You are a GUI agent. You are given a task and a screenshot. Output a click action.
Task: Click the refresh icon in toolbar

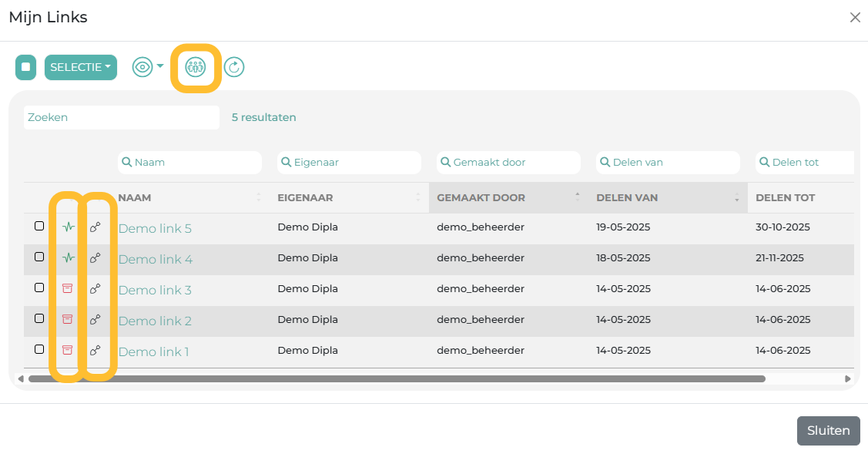(234, 67)
